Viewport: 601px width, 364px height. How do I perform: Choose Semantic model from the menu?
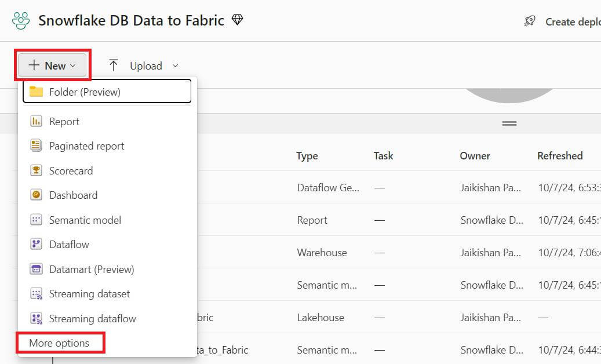107,220
